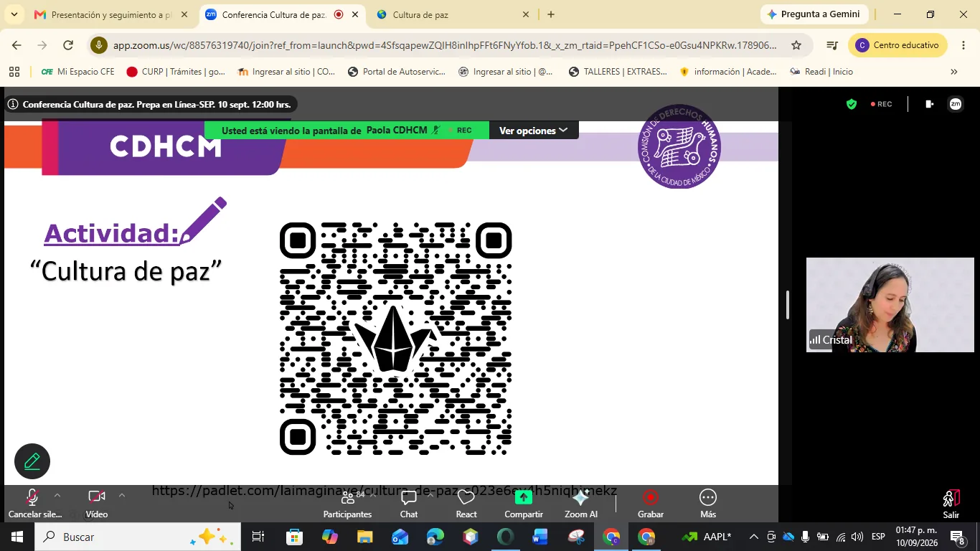Leave the meeting with Salir
Image resolution: width=980 pixels, height=551 pixels.
coord(951,504)
